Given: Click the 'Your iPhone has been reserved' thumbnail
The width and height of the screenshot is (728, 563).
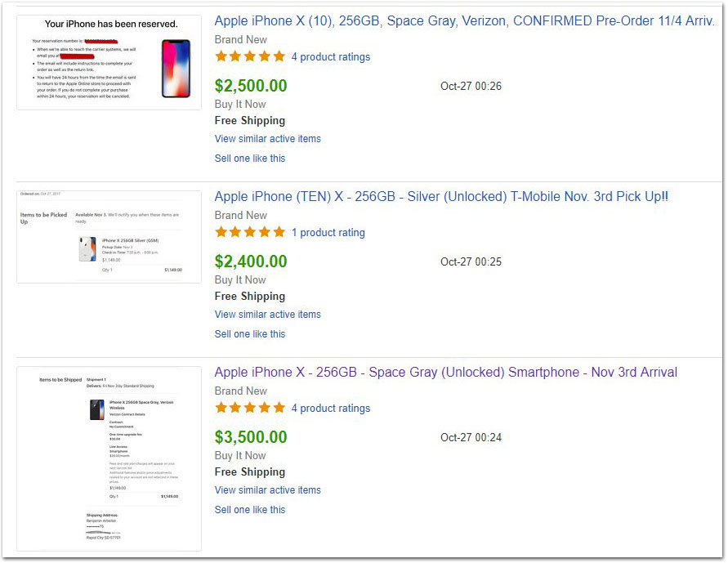Looking at the screenshot, I should tap(109, 63).
